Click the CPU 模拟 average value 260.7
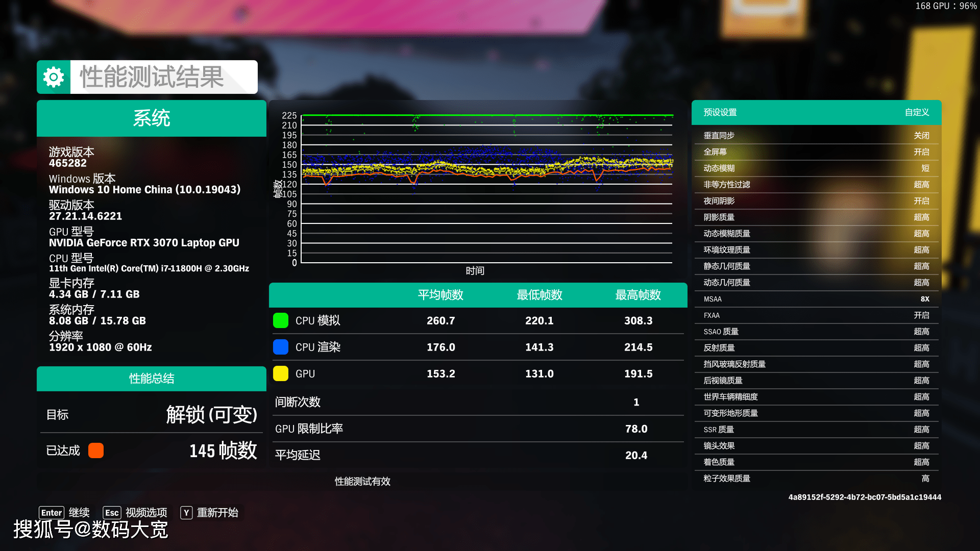The height and width of the screenshot is (551, 980). click(x=440, y=321)
